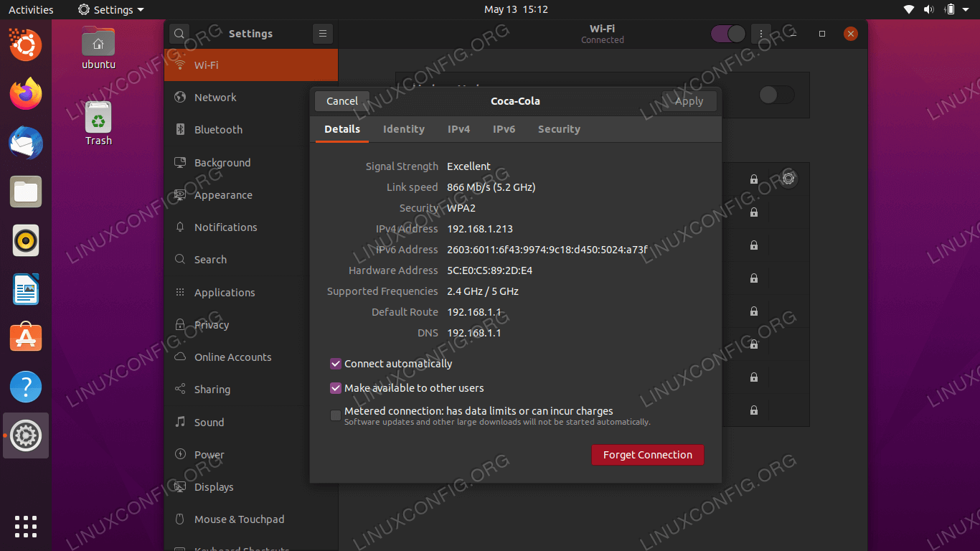
Task: Toggle the Wi-Fi switch in header bar
Action: point(728,34)
